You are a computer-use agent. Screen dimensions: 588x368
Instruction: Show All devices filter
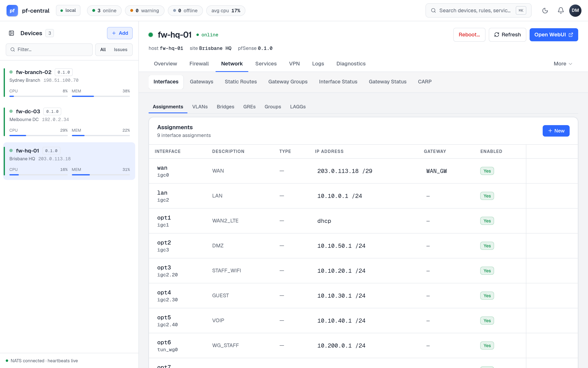pos(103,50)
